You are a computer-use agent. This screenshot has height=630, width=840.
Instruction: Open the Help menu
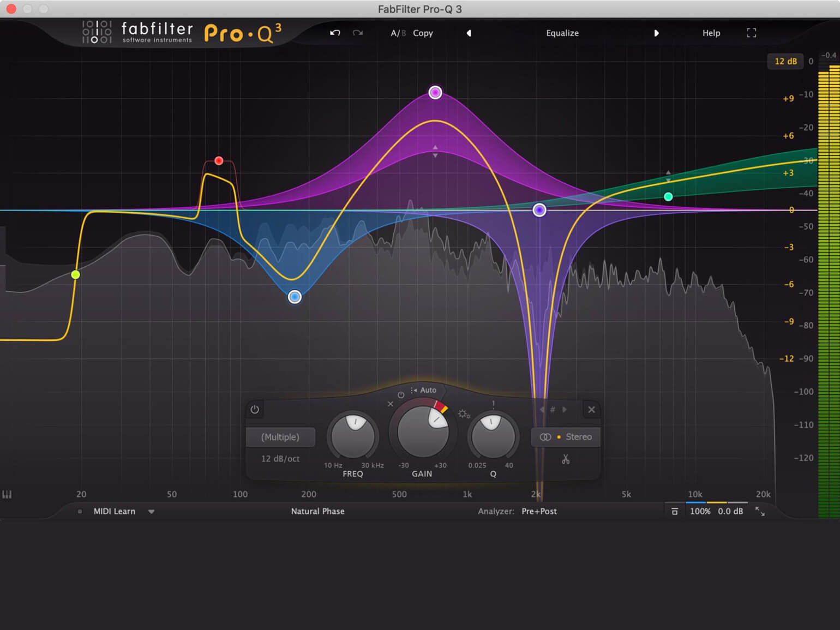(x=711, y=33)
